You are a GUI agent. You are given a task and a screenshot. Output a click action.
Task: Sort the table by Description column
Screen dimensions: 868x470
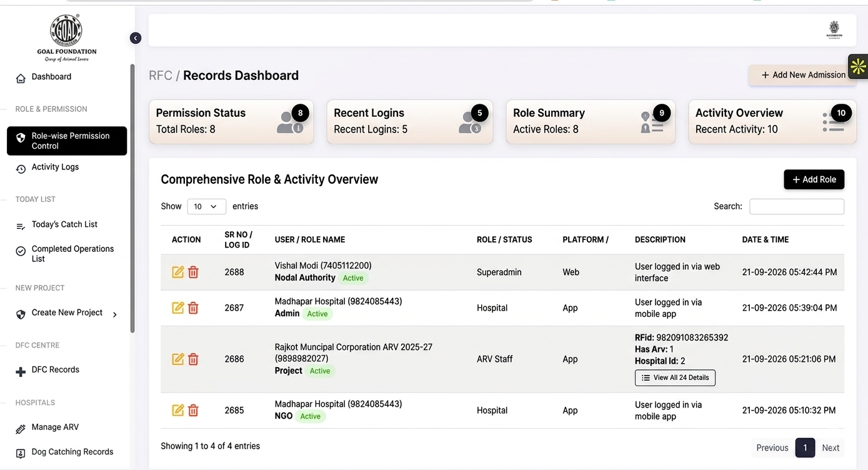[660, 239]
